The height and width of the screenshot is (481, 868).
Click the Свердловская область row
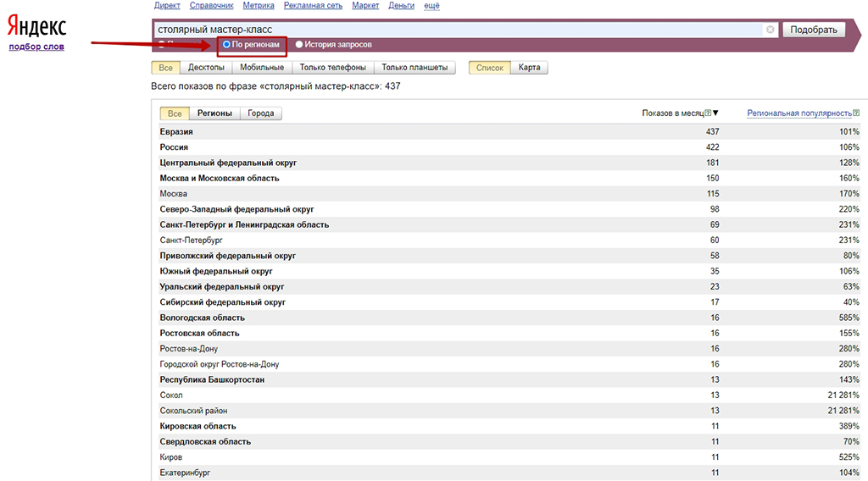click(x=509, y=441)
